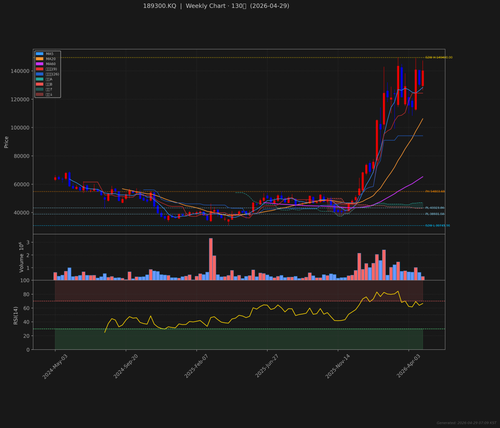Click the RSI axis tick '60'
Screen dimensions: 500x428
click(x=26, y=308)
